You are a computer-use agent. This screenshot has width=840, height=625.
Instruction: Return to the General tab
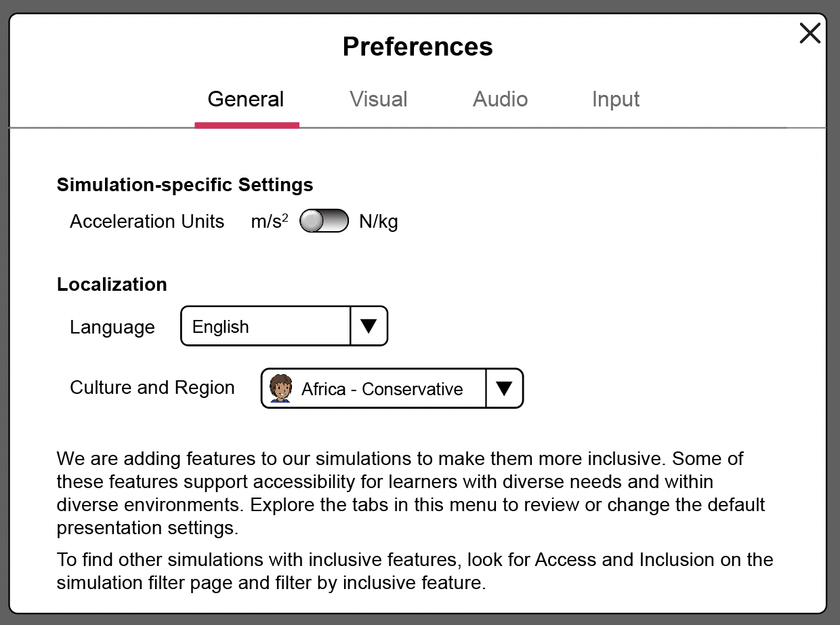pyautogui.click(x=247, y=99)
